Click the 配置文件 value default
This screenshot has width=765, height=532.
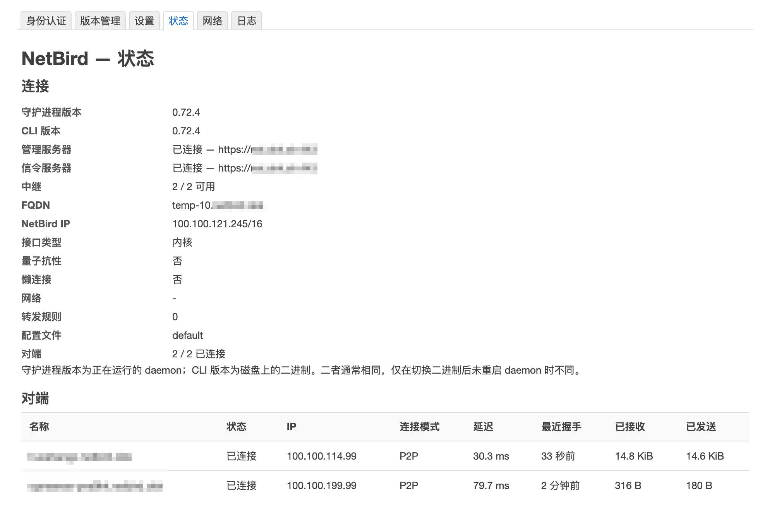(187, 335)
